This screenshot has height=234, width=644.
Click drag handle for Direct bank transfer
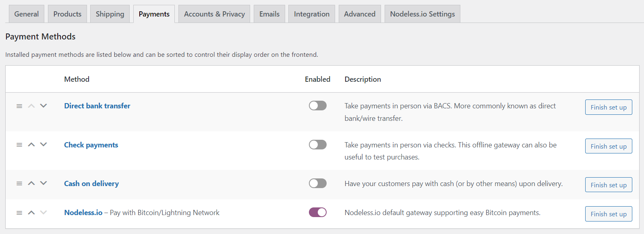coord(19,106)
